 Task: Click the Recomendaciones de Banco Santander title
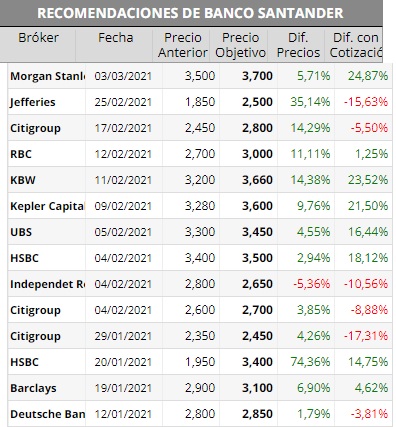pyautogui.click(x=190, y=13)
